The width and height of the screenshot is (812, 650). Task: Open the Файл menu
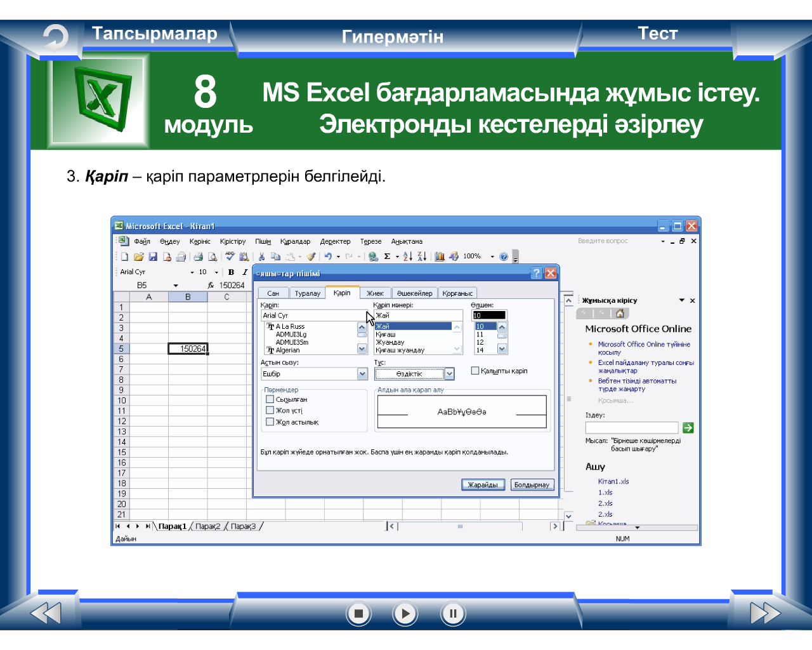141,241
